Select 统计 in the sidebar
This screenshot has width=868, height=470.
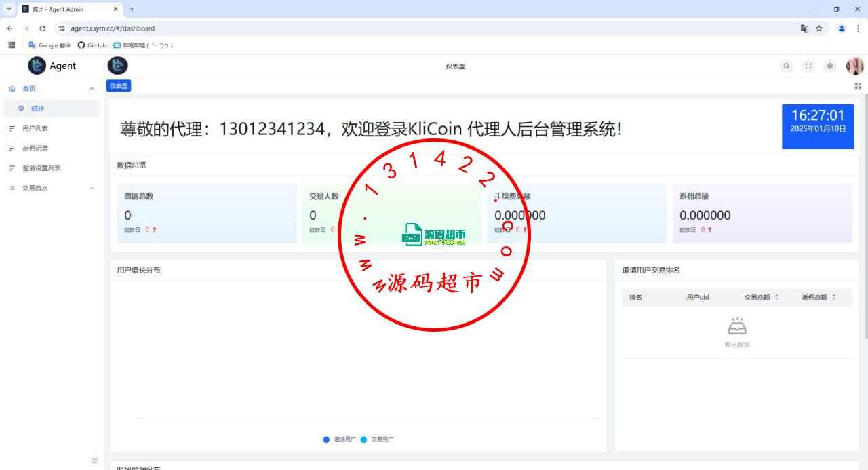click(52, 109)
